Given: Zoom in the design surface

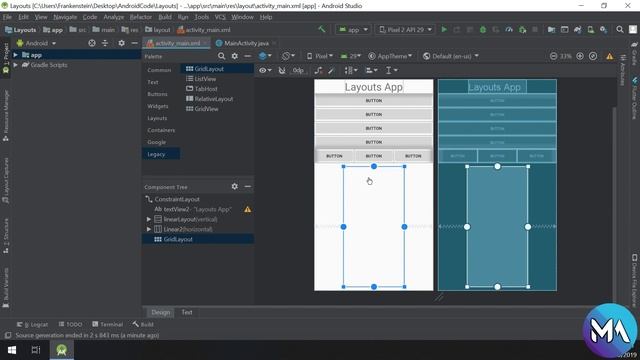Looking at the screenshot, I should (580, 56).
